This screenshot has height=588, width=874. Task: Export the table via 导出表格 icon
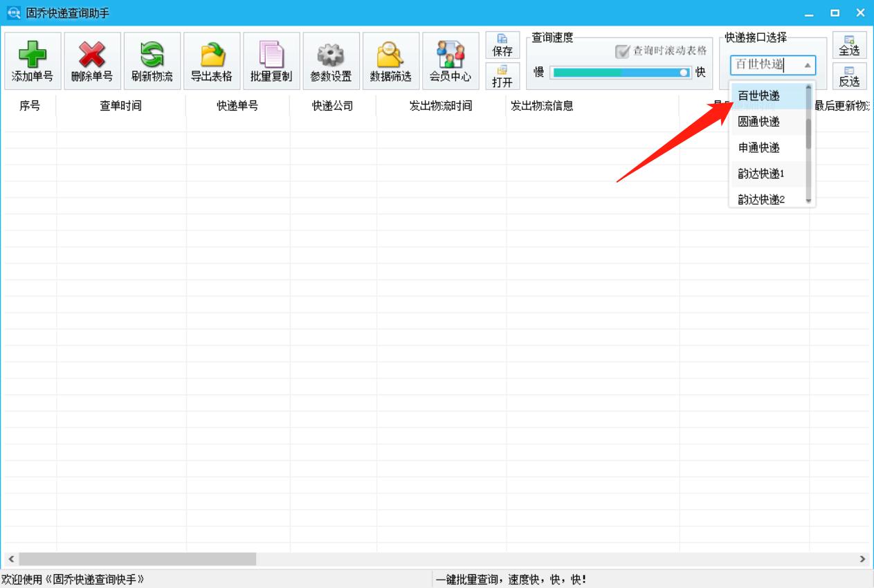point(212,61)
